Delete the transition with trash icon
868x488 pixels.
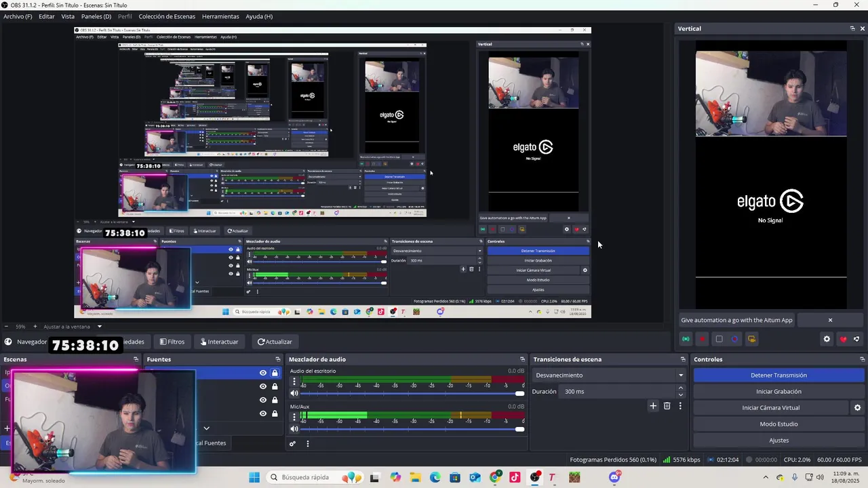[667, 406]
